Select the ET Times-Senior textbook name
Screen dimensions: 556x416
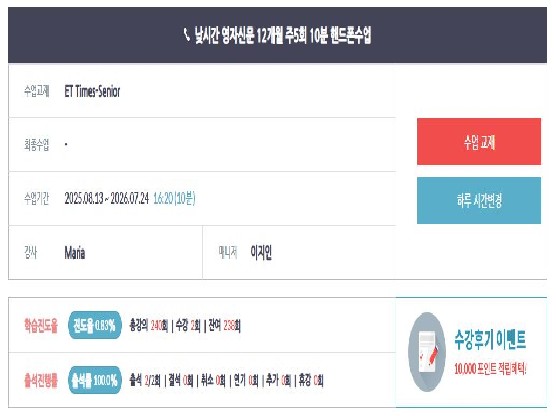point(92,91)
